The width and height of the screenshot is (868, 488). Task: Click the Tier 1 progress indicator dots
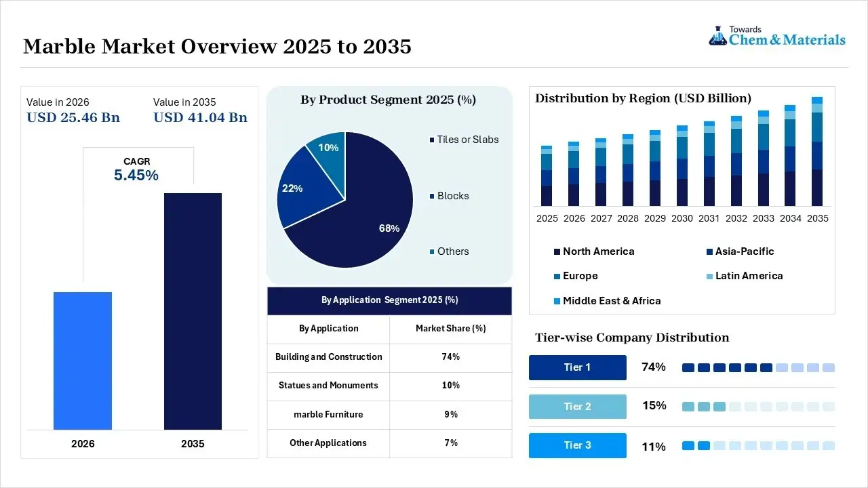(758, 367)
